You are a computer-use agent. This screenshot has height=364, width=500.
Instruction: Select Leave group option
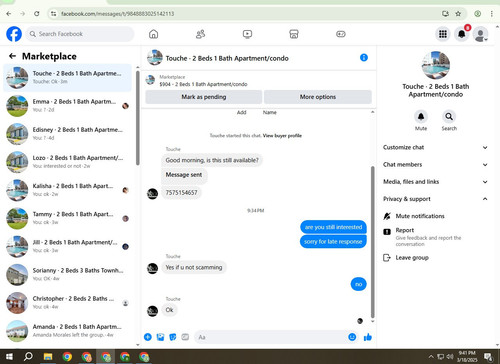click(435, 258)
